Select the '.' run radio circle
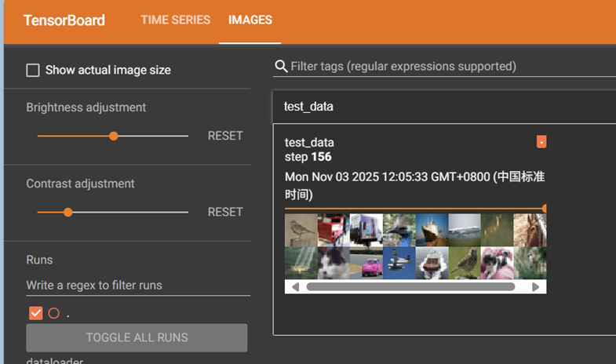The image size is (616, 364). click(54, 313)
